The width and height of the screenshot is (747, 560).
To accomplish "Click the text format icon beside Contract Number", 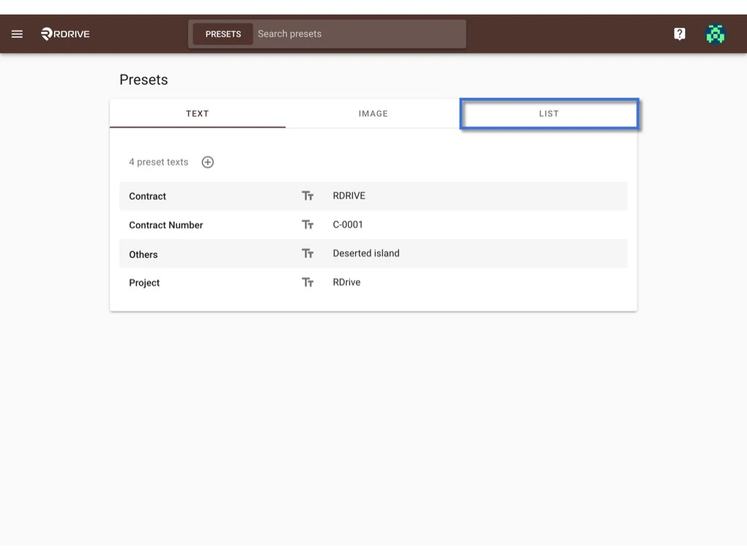I will [307, 225].
